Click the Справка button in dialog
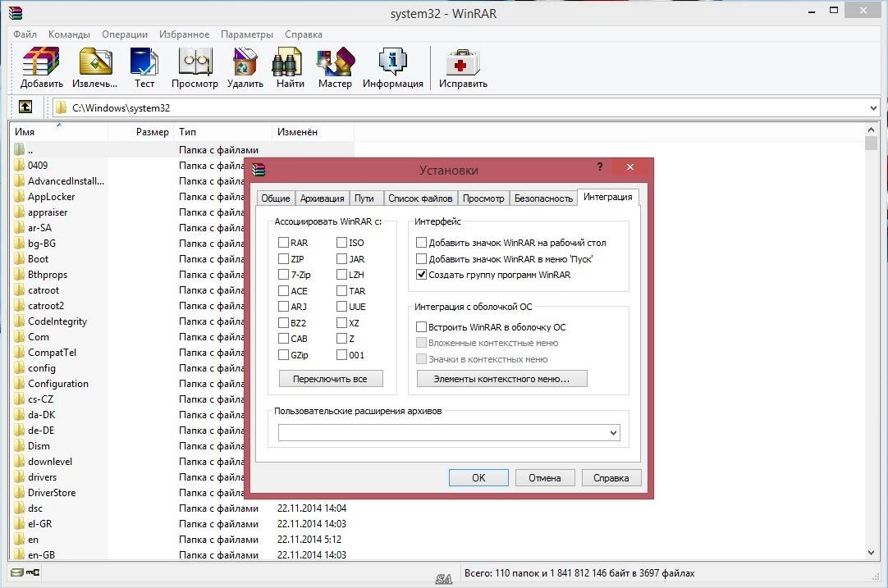 [611, 477]
